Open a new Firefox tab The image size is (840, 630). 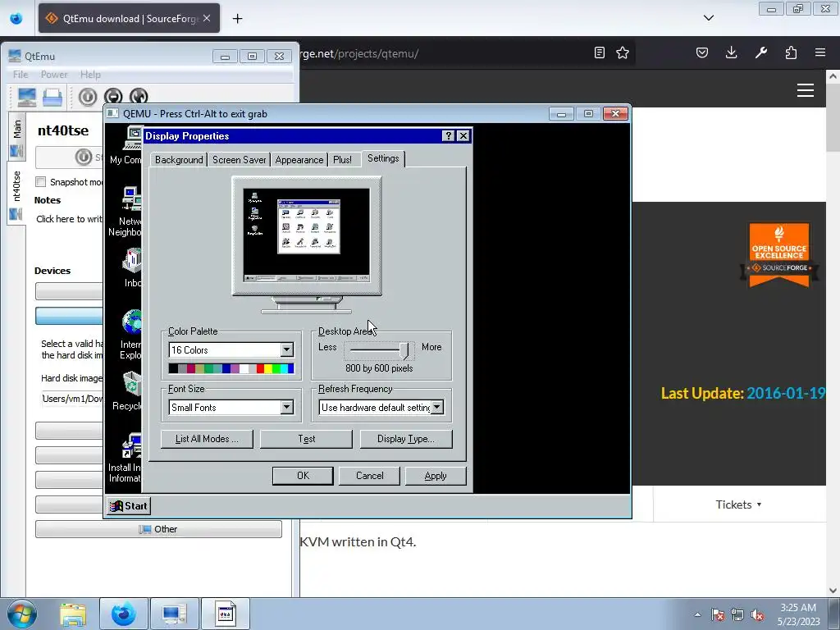point(237,18)
